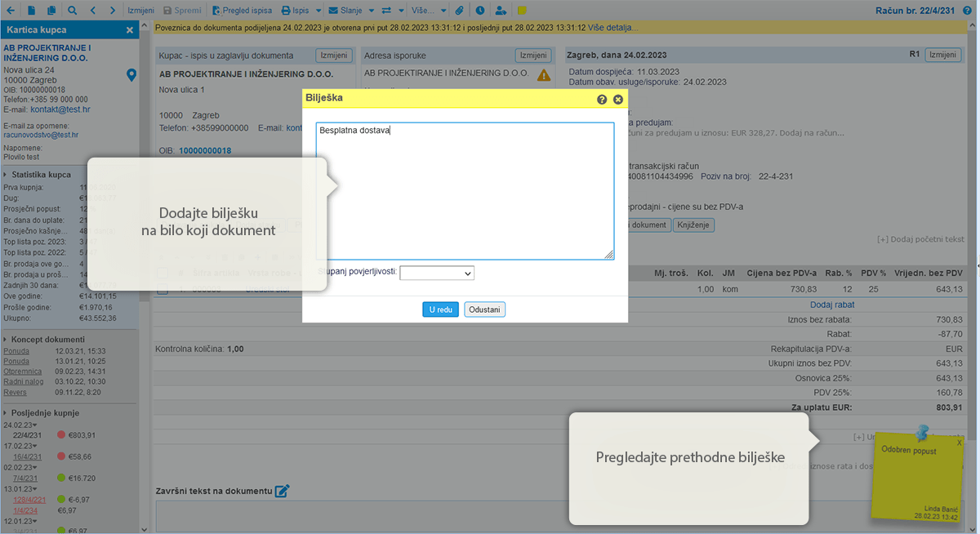Go to next document with right chevron
Viewport: 980px width, 534px height.
tap(114, 11)
